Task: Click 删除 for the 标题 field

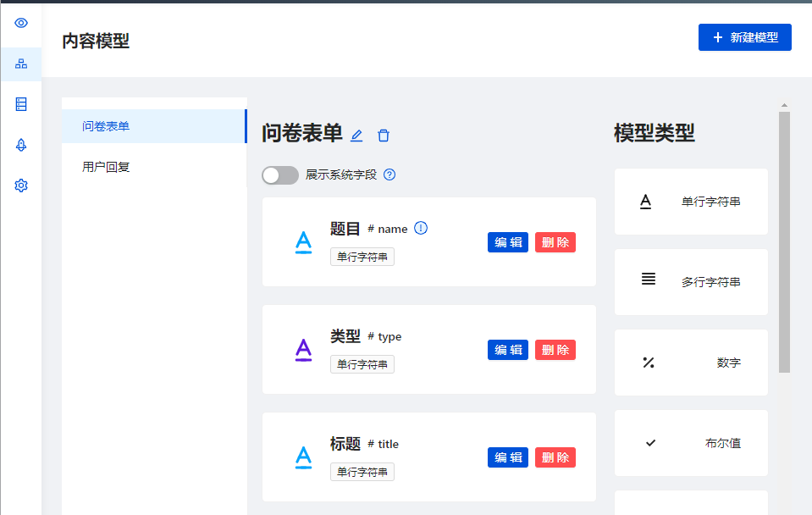Action: pyautogui.click(x=555, y=457)
